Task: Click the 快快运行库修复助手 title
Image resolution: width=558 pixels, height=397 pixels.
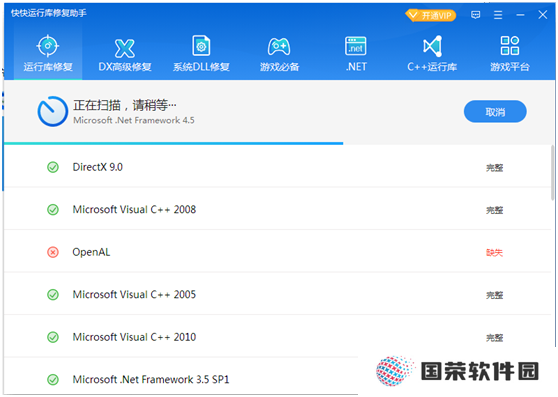Action: 49,13
